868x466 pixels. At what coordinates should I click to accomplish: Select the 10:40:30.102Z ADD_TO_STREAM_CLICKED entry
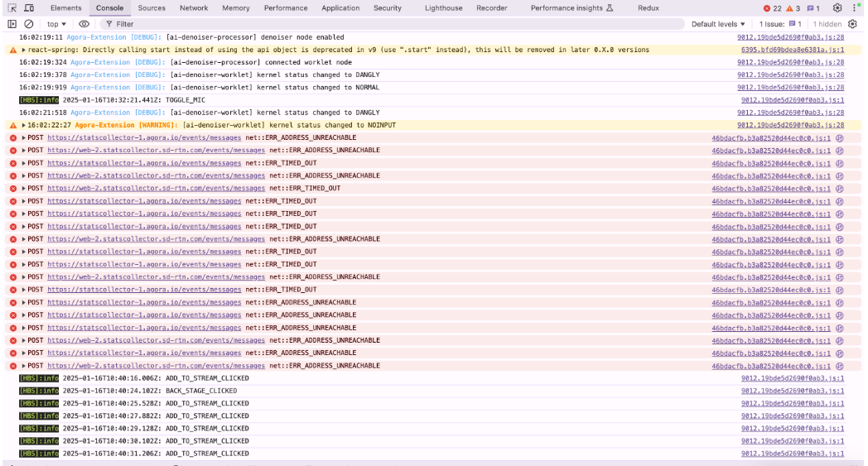click(x=156, y=441)
